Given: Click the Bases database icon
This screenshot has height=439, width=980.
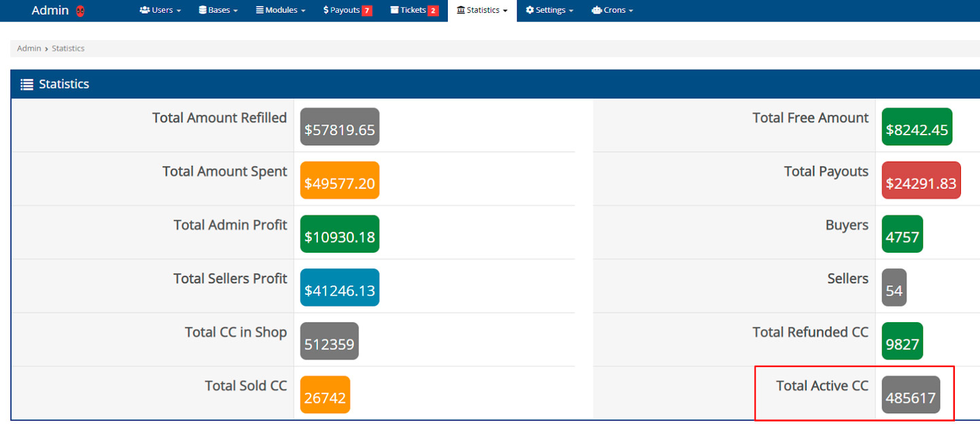Looking at the screenshot, I should tap(203, 10).
